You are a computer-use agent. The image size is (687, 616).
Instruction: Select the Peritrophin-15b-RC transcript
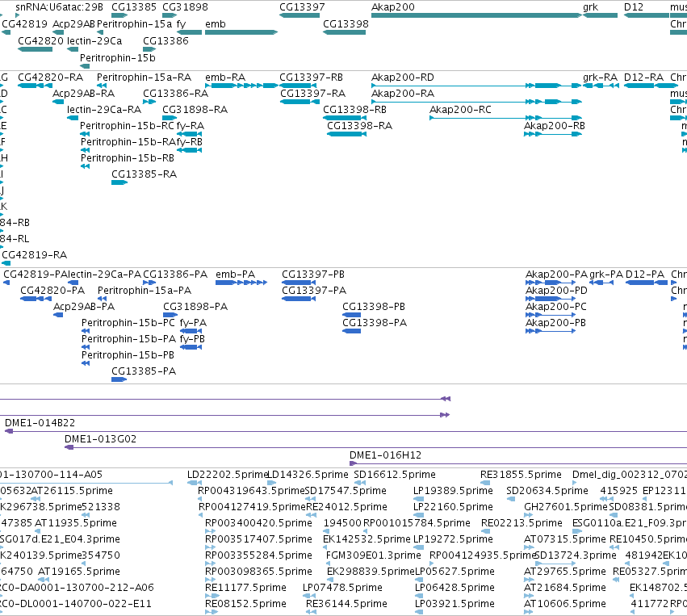click(85, 134)
